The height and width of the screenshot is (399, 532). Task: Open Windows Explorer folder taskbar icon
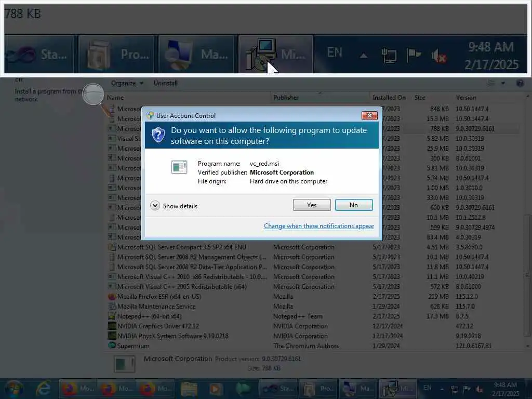coord(189,389)
